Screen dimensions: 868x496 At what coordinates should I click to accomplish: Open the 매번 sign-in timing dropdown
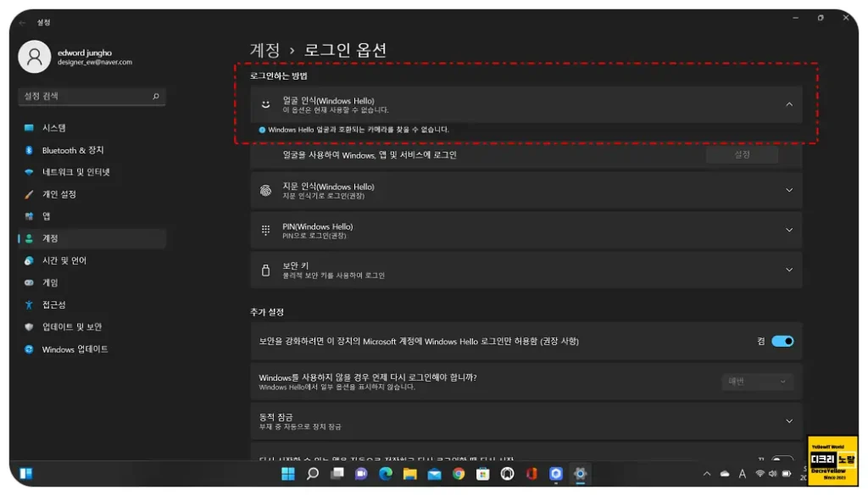tap(757, 382)
